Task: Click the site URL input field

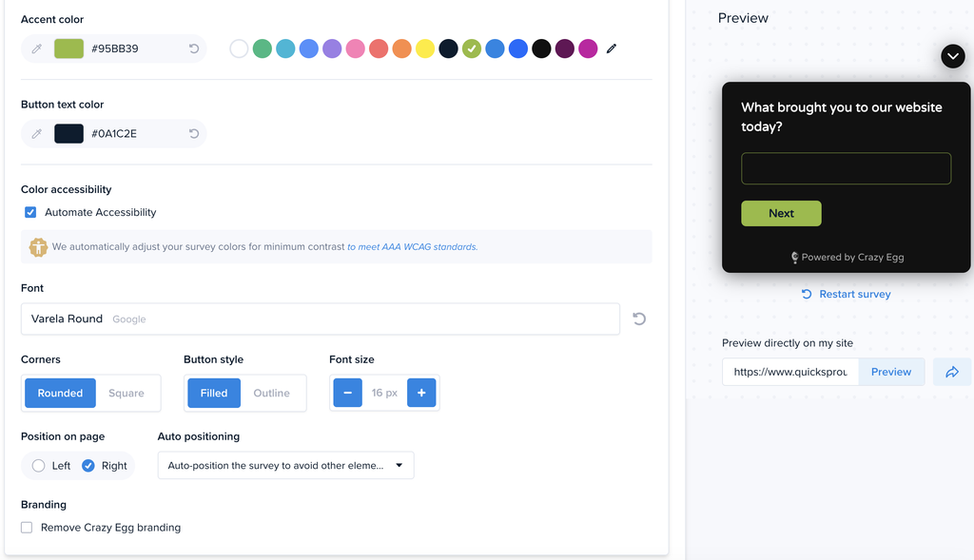Action: (790, 372)
